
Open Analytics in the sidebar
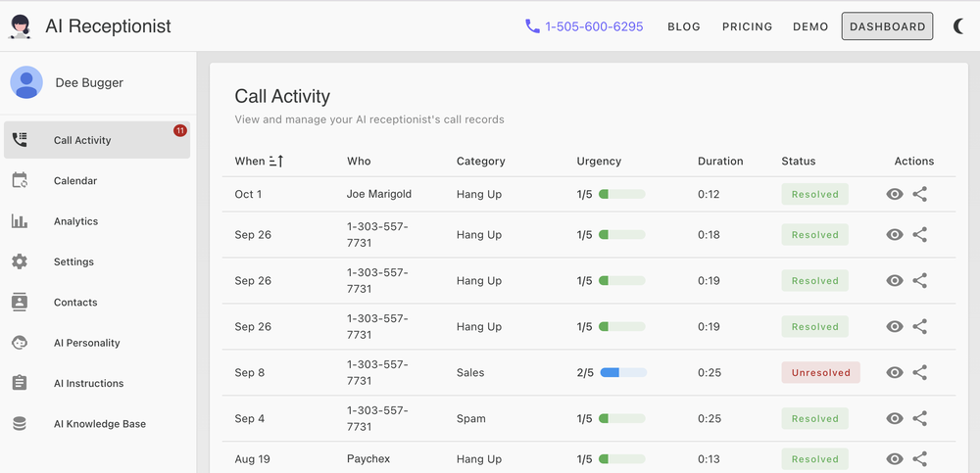[x=75, y=221]
